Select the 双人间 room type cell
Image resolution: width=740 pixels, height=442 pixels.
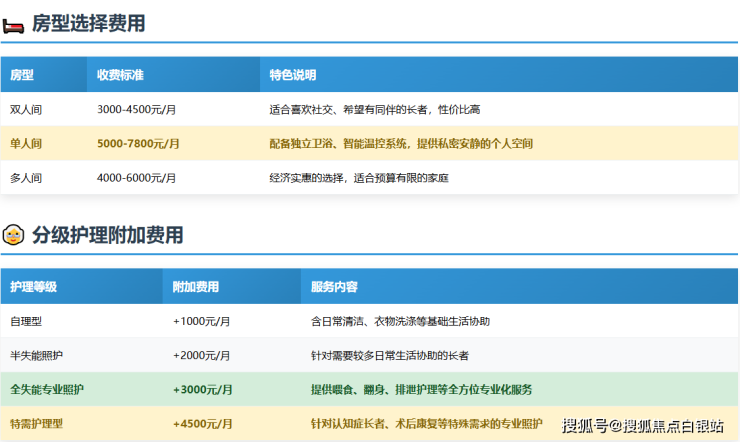coord(26,109)
